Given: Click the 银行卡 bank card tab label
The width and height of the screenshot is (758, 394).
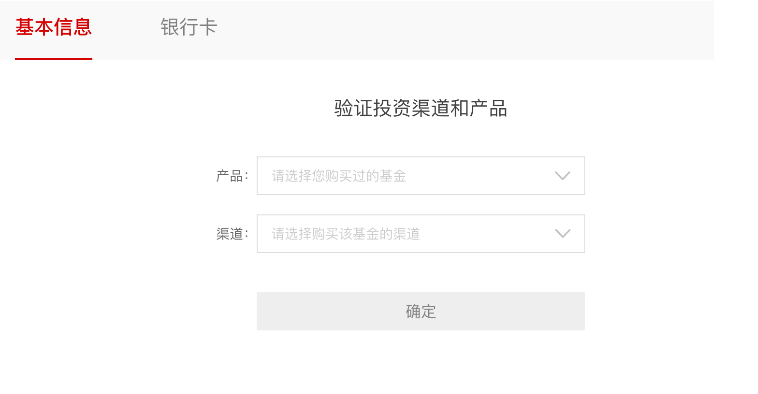Looking at the screenshot, I should (x=189, y=27).
